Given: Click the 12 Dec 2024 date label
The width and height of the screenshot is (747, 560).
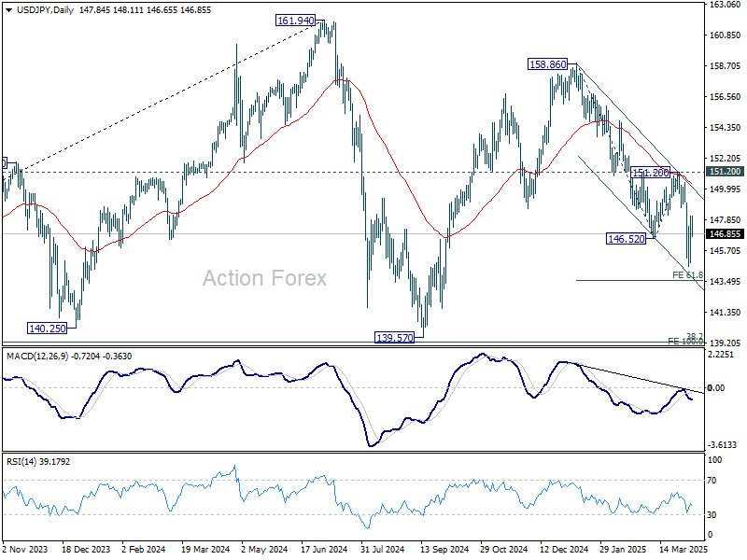Looking at the screenshot, I should pyautogui.click(x=564, y=549).
